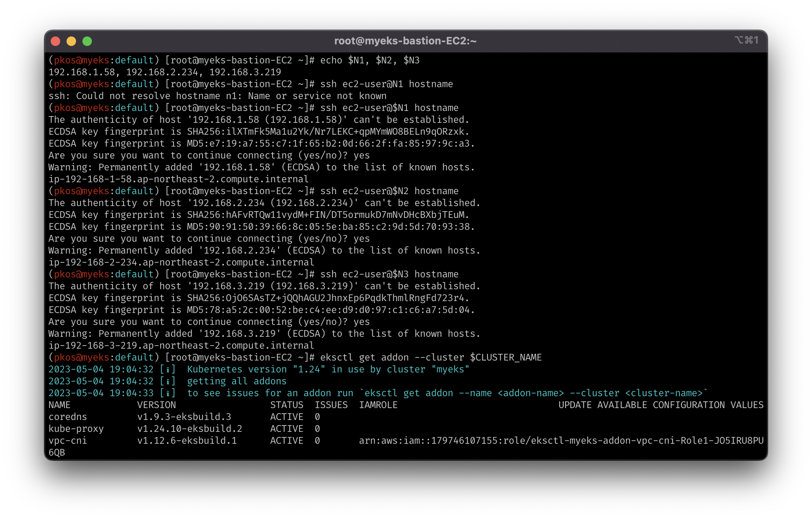The width and height of the screenshot is (812, 519).
Task: Click the SHA256:ilXTmFk5Ma1u2Yk fingerprint line
Action: click(x=259, y=132)
